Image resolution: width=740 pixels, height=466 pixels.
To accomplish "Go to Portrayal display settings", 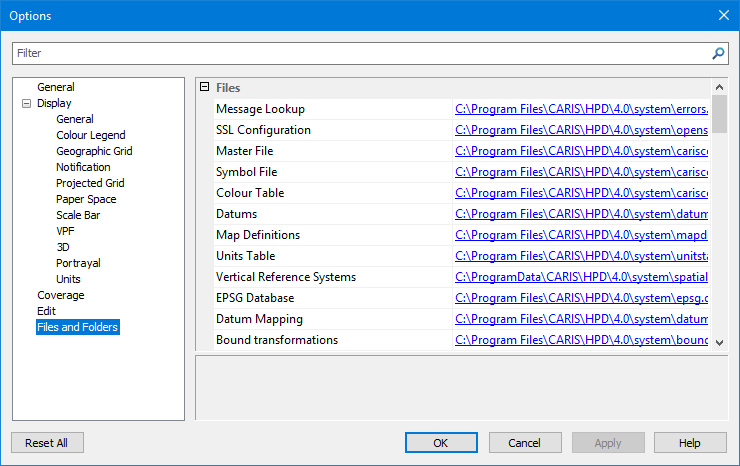I will (x=78, y=263).
